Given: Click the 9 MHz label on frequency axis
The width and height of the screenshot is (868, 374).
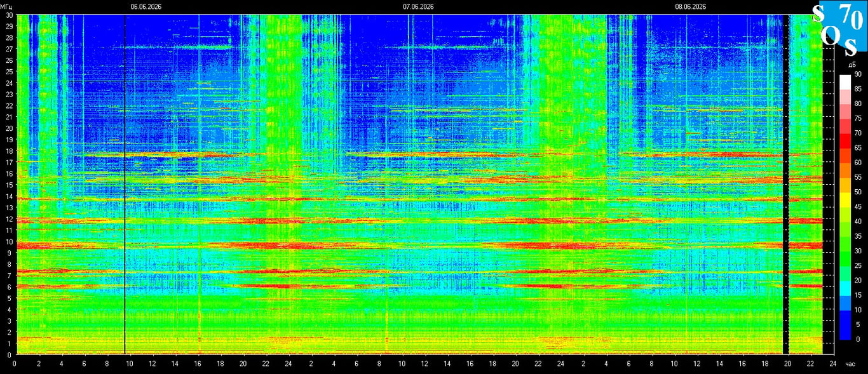Looking at the screenshot, I should [x=10, y=253].
